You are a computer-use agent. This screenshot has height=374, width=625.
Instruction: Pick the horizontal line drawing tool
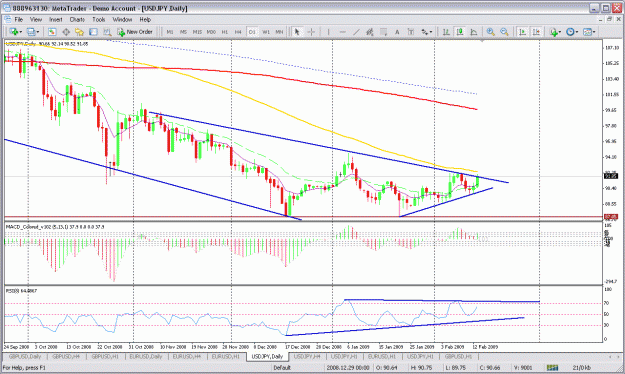(342, 32)
